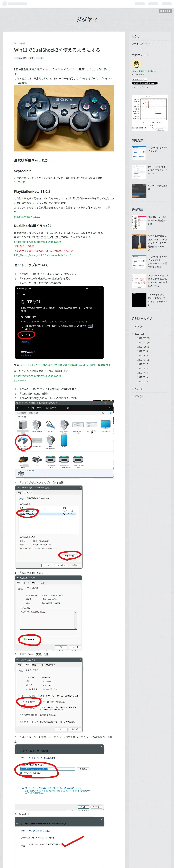Open the 2024 (2) archive link

pyautogui.click(x=138, y=327)
